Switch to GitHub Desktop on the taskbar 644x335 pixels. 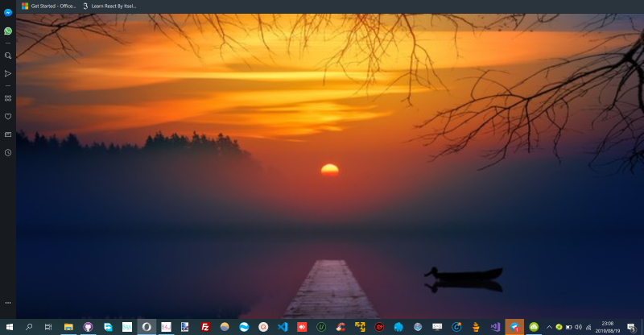(88, 327)
